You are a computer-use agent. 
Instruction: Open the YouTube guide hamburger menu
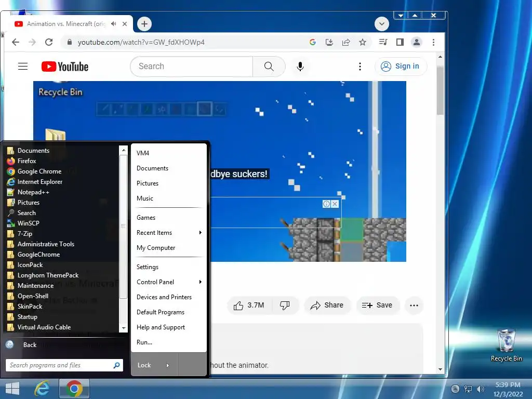[x=23, y=66]
